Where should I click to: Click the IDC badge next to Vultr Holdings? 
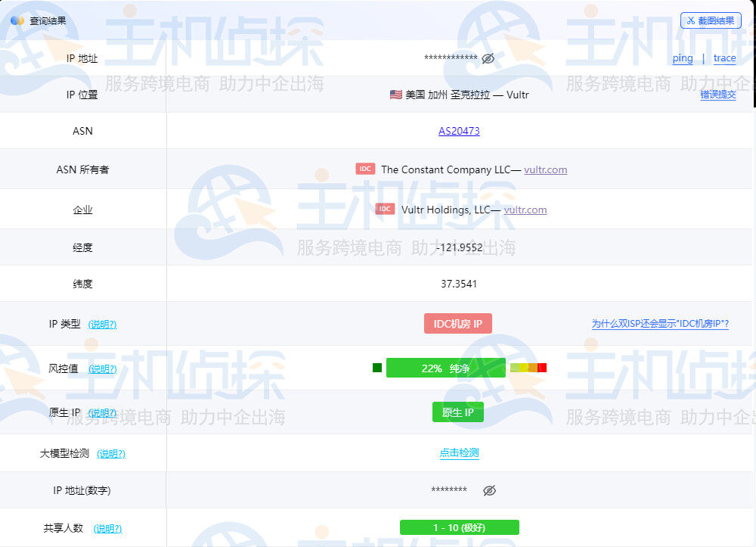[x=385, y=209]
